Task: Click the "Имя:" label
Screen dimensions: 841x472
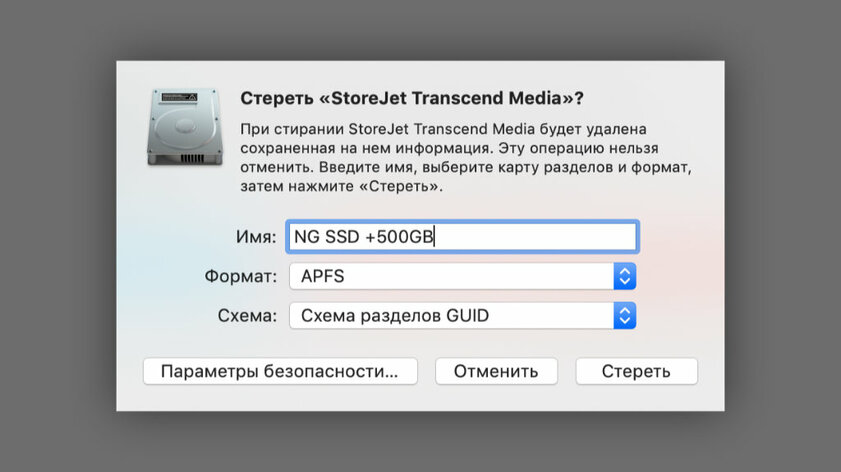Action: tap(256, 236)
